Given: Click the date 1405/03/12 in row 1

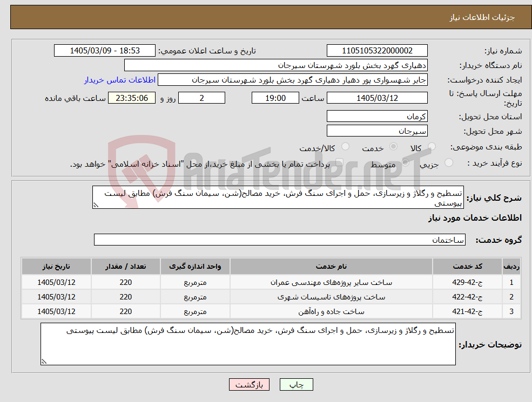Looking at the screenshot, I should 56,282.
